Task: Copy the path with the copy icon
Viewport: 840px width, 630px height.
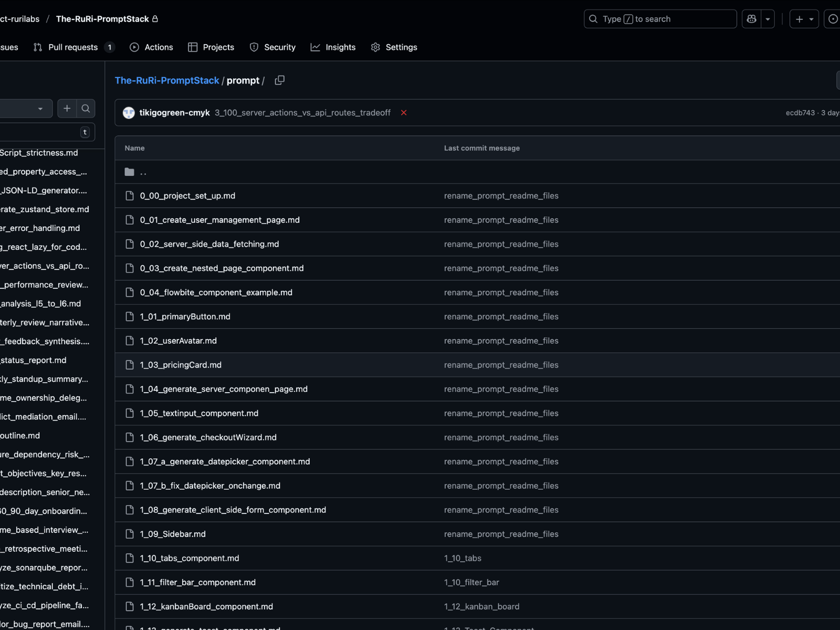Action: pos(280,80)
